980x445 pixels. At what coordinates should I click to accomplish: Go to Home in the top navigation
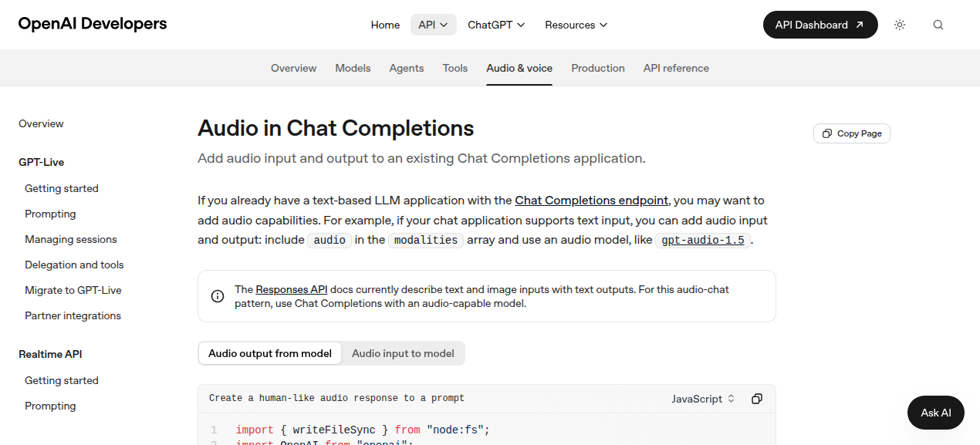385,25
